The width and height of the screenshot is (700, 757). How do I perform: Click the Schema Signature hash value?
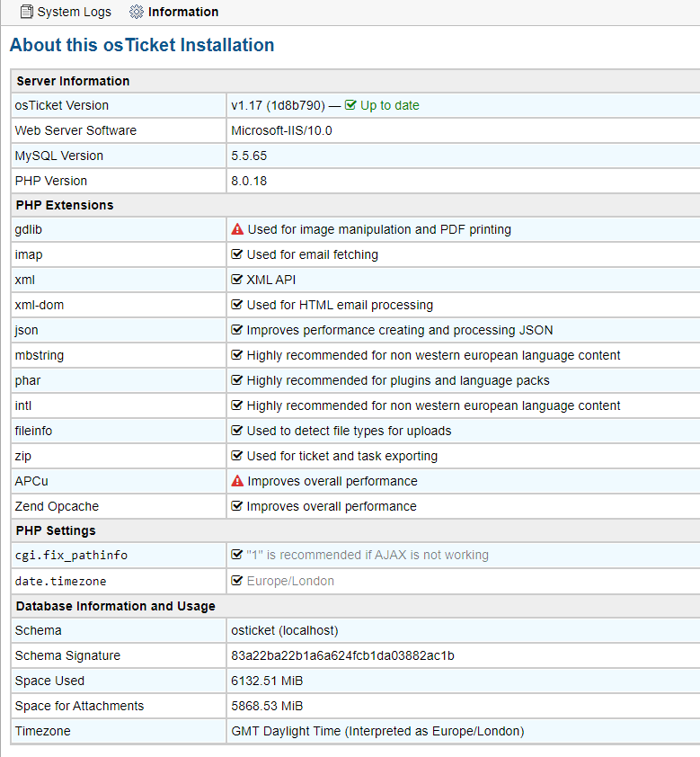(x=342, y=655)
